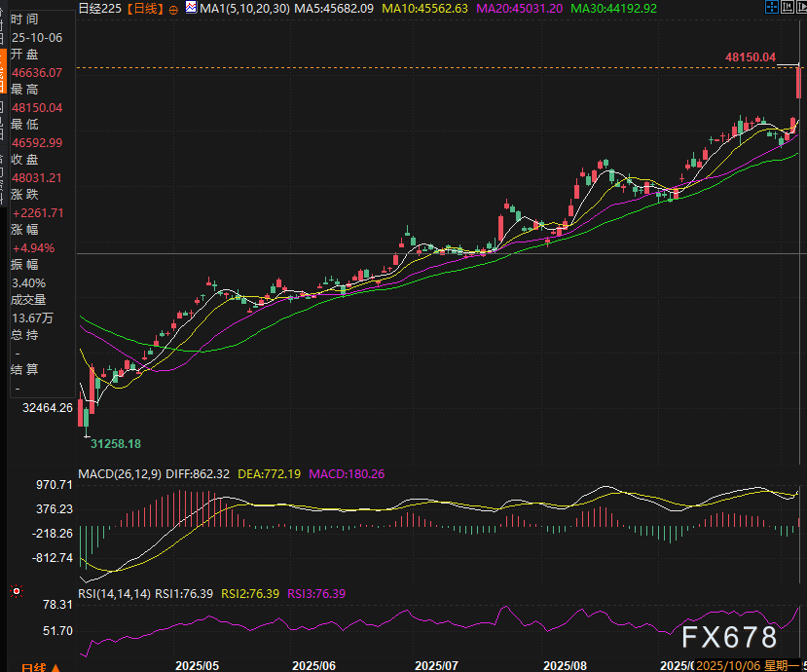
Task: Click the 2025/05 date on time axis
Action: click(198, 665)
